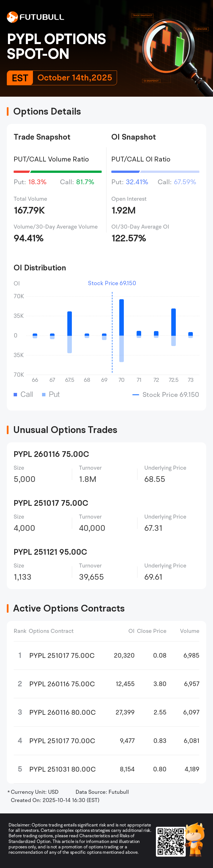Image resolution: width=213 pixels, height=868 pixels.
Task: Click the October 14th, 2025 date label
Action: (75, 78)
